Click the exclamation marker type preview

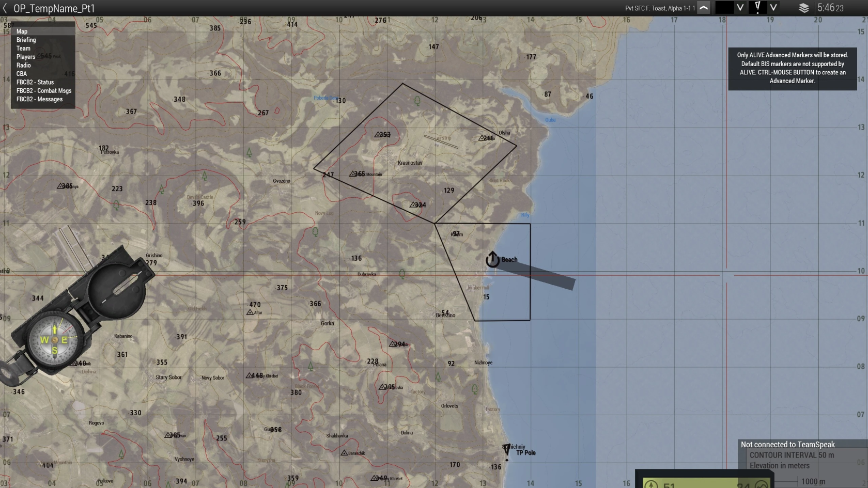pyautogui.click(x=757, y=7)
